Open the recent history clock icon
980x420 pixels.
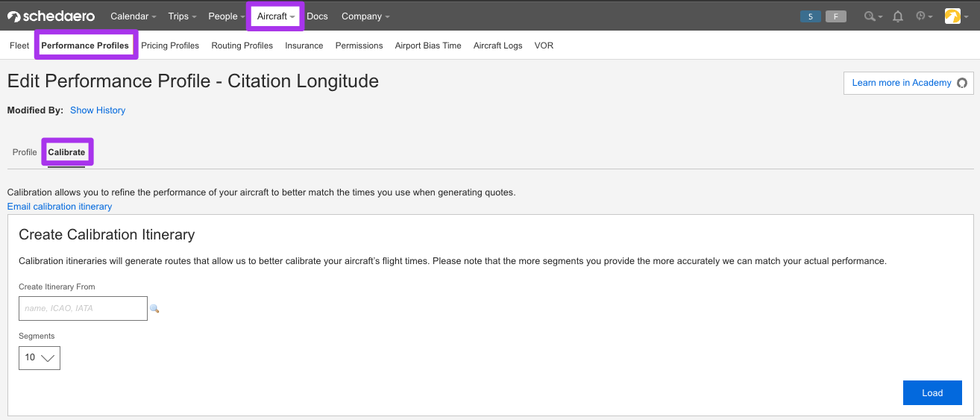[924, 16]
